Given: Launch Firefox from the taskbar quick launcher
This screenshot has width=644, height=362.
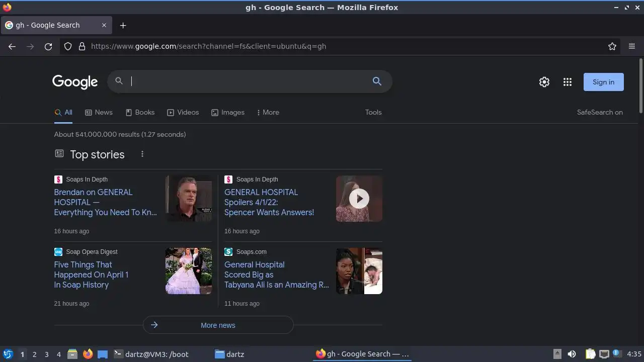Looking at the screenshot, I should click(88, 354).
